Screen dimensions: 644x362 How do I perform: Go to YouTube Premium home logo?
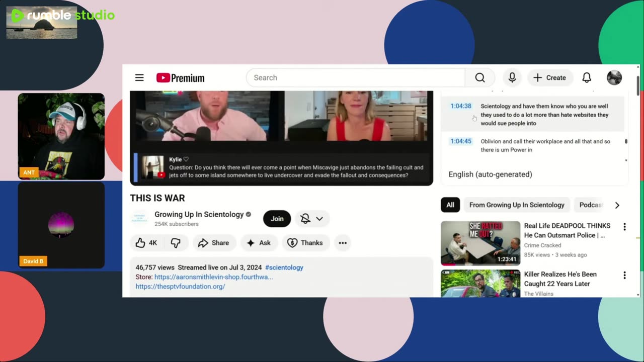pyautogui.click(x=180, y=78)
